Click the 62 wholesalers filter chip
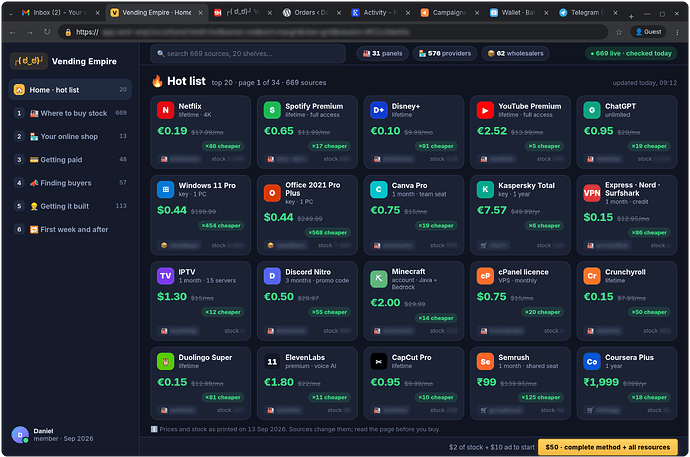The height and width of the screenshot is (457, 690). pyautogui.click(x=515, y=54)
